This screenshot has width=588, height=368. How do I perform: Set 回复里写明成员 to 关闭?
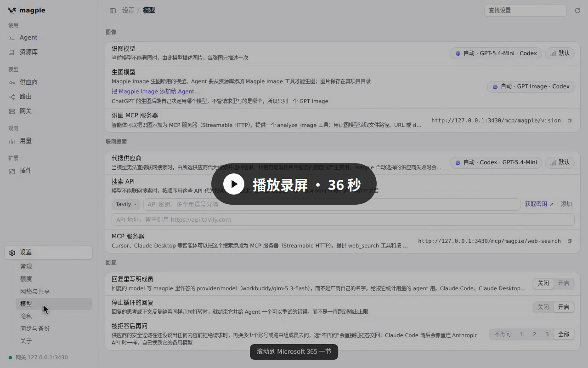click(x=543, y=283)
